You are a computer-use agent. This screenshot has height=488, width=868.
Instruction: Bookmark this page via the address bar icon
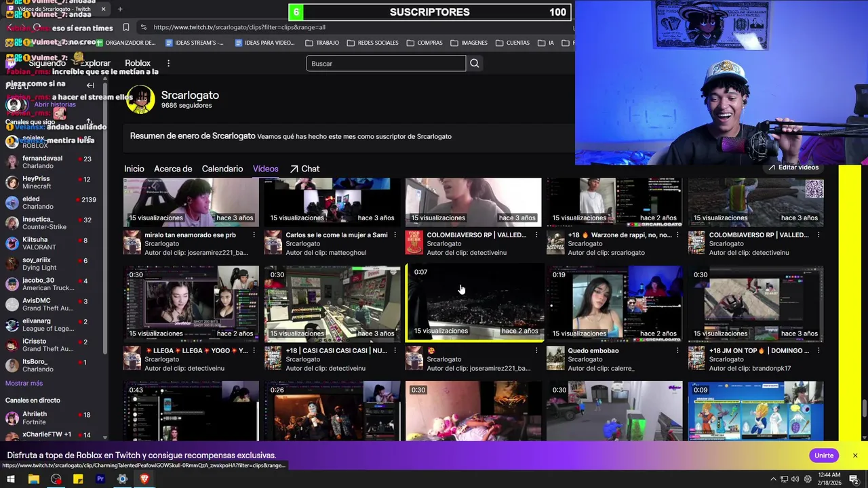[x=126, y=27]
